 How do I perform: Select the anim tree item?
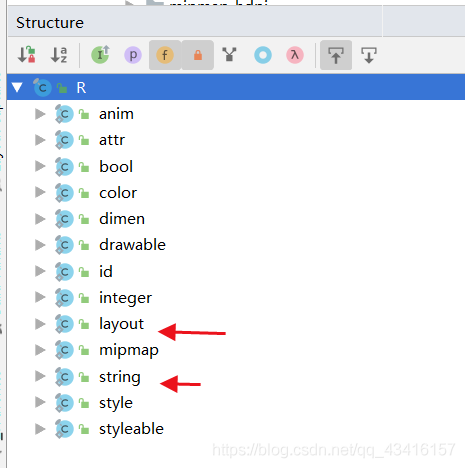coord(116,114)
